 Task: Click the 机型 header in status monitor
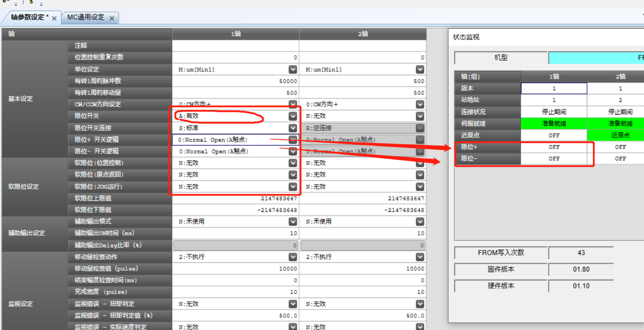coord(501,58)
